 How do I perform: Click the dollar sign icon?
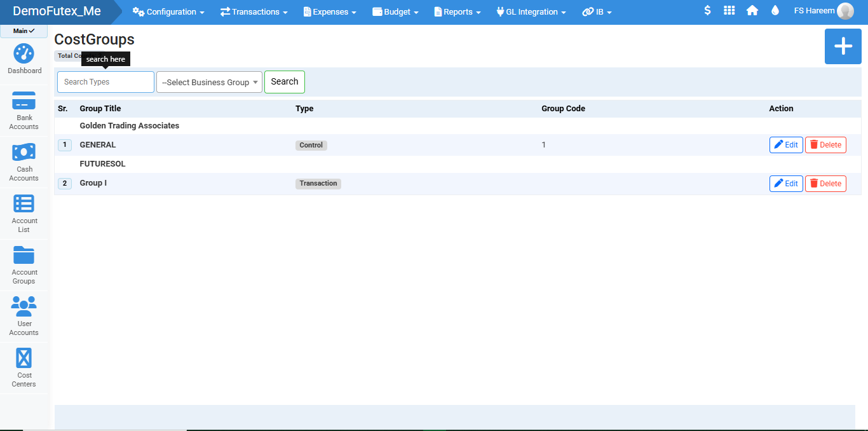707,11
